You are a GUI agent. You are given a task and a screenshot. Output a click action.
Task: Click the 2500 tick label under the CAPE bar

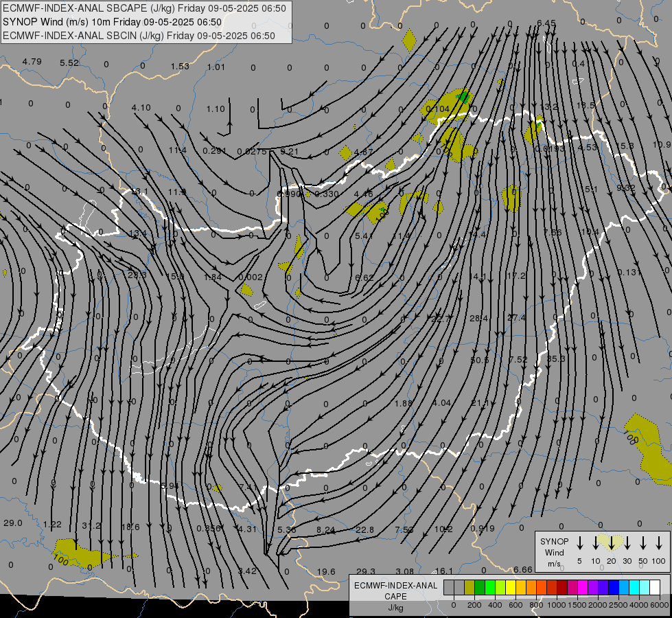(618, 605)
